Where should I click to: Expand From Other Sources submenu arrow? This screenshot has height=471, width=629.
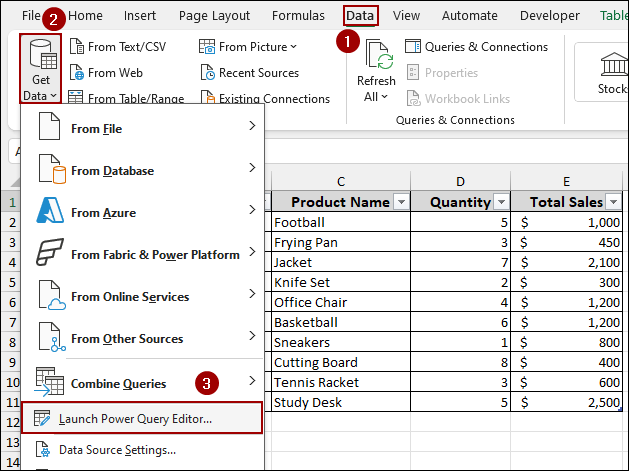tap(252, 335)
